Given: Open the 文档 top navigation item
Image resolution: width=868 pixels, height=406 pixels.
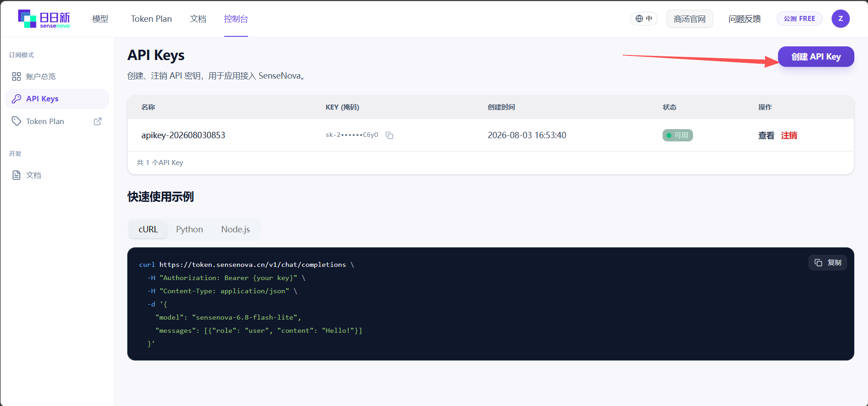Looking at the screenshot, I should point(198,19).
